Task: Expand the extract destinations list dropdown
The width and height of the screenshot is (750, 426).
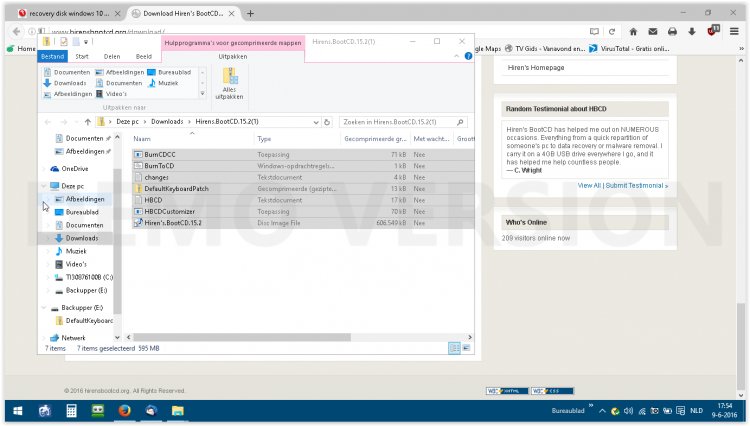Action: [204, 95]
